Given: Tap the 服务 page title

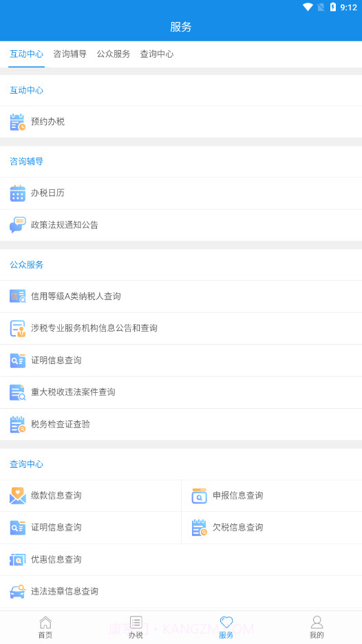Looking at the screenshot, I should [181, 27].
